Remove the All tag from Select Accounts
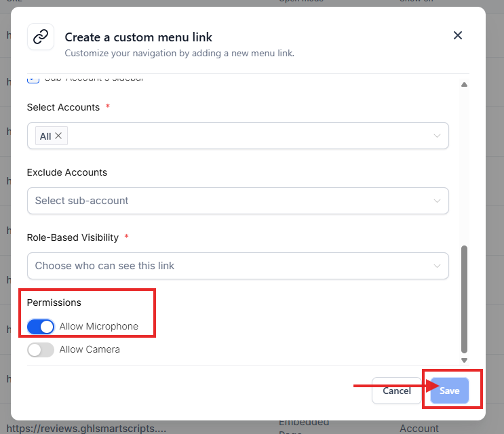 tap(58, 136)
